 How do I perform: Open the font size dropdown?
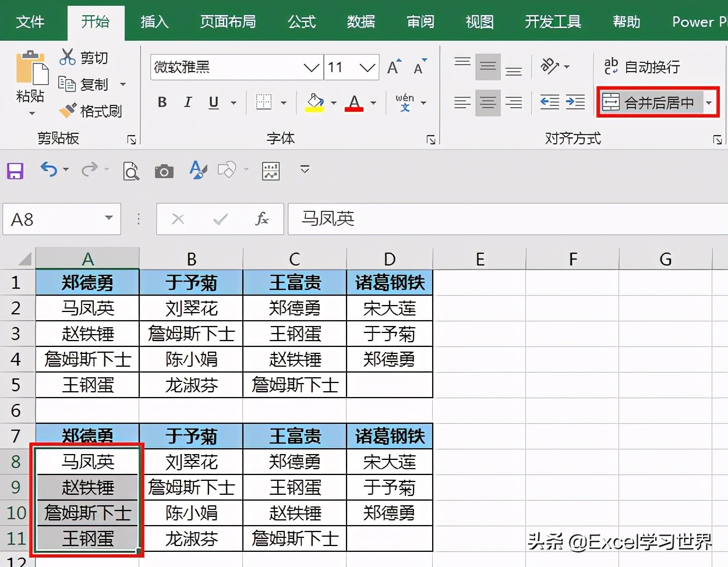(x=367, y=68)
